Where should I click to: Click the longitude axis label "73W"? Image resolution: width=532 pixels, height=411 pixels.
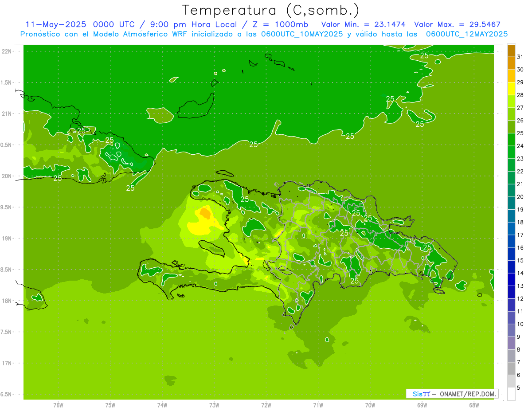pos(214,405)
